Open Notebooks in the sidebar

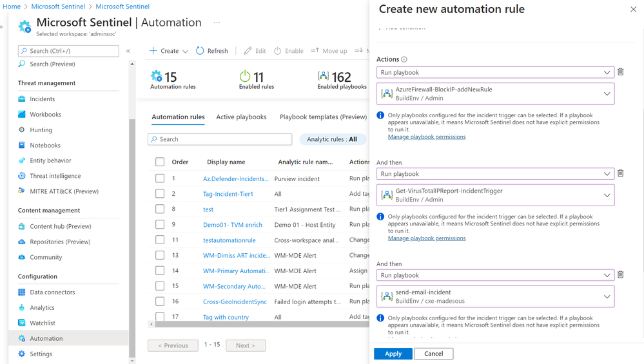(x=44, y=145)
